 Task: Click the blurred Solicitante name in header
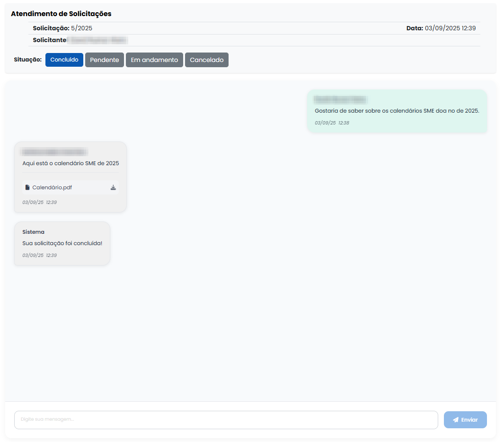pyautogui.click(x=97, y=40)
